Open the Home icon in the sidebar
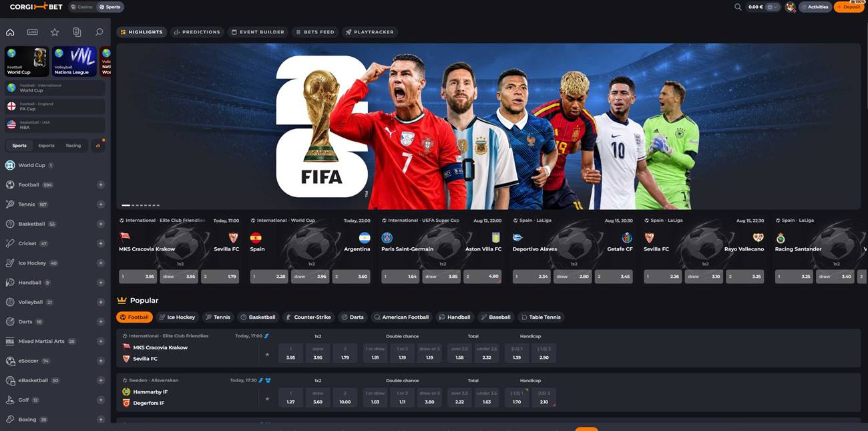The width and height of the screenshot is (868, 431). [10, 32]
